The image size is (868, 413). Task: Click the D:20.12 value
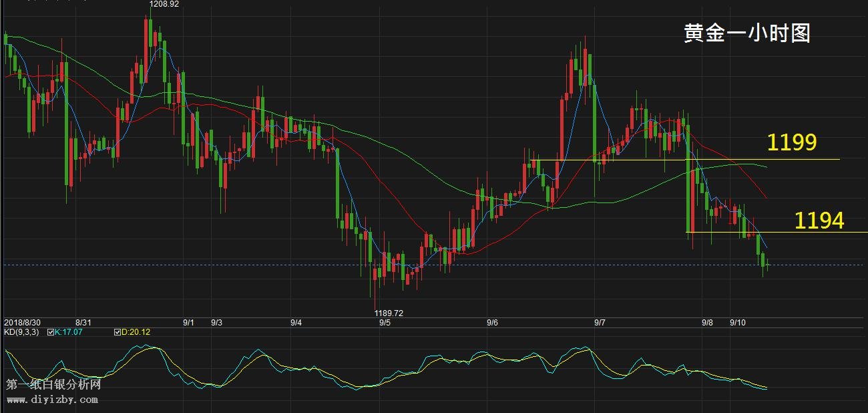(x=135, y=331)
